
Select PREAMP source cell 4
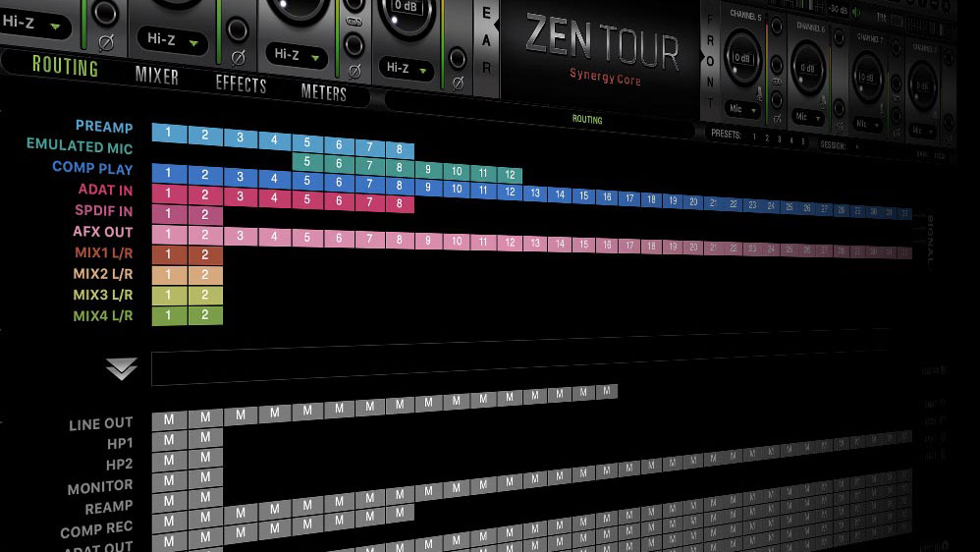(274, 140)
